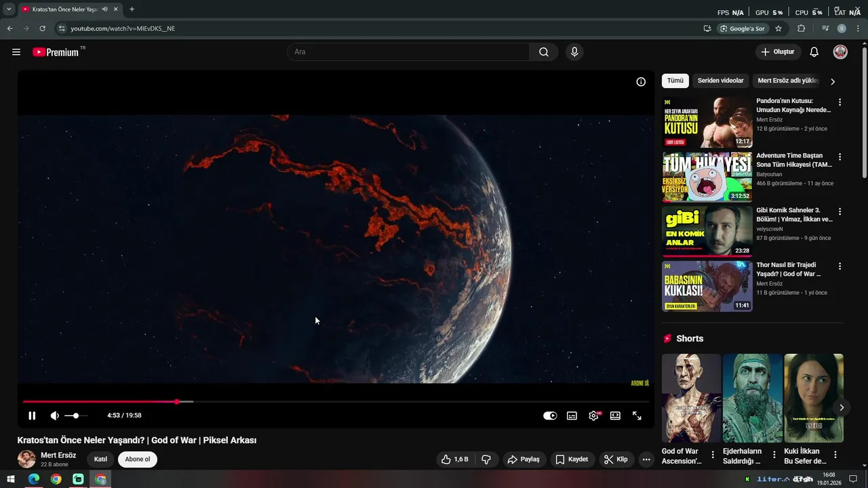
Task: Select the Mert Ersöz adlı yükleyen chip
Action: click(787, 81)
